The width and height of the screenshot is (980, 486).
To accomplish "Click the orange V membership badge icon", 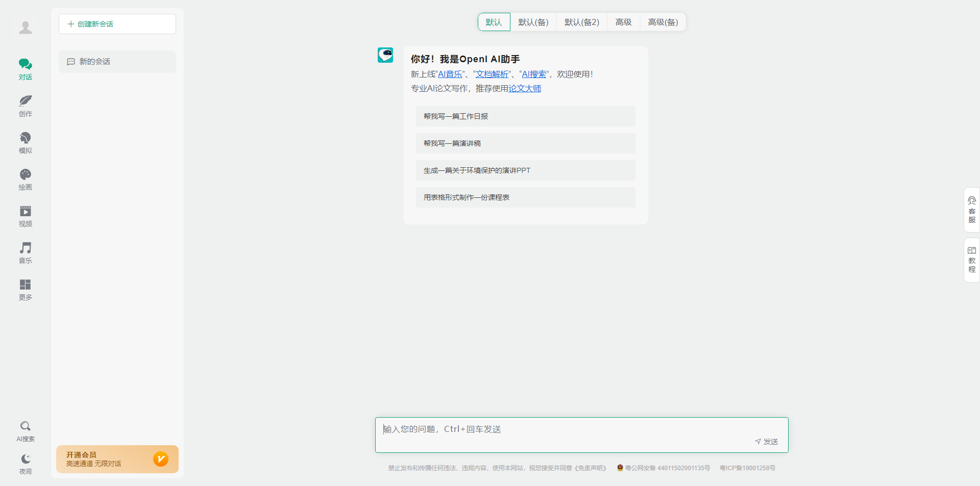I will tap(161, 459).
